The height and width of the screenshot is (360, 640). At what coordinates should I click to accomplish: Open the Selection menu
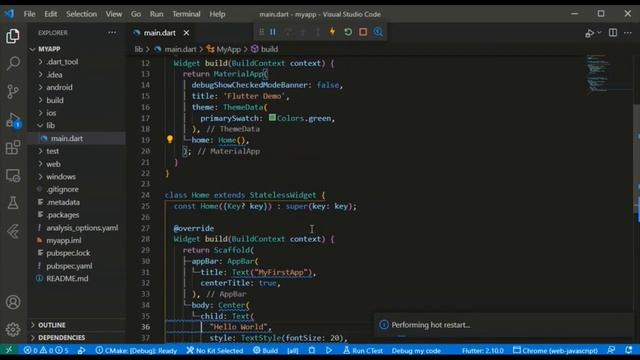point(81,14)
